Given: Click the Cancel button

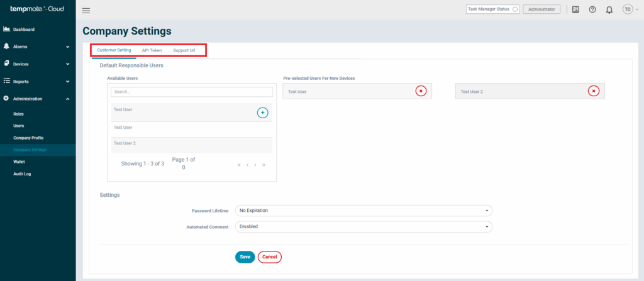Looking at the screenshot, I should (269, 256).
